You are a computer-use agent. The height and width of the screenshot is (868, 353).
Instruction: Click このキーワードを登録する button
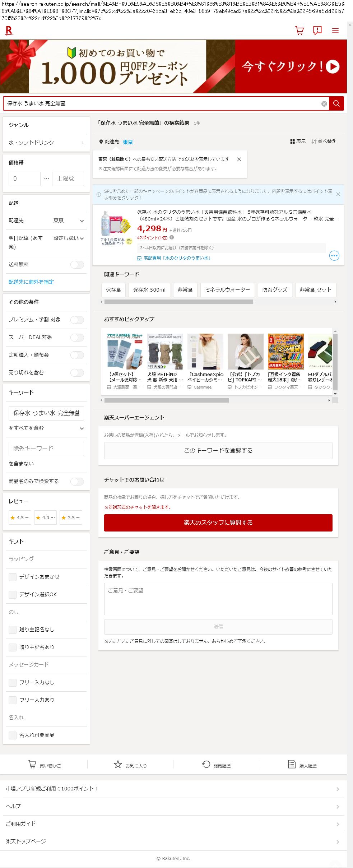(218, 451)
